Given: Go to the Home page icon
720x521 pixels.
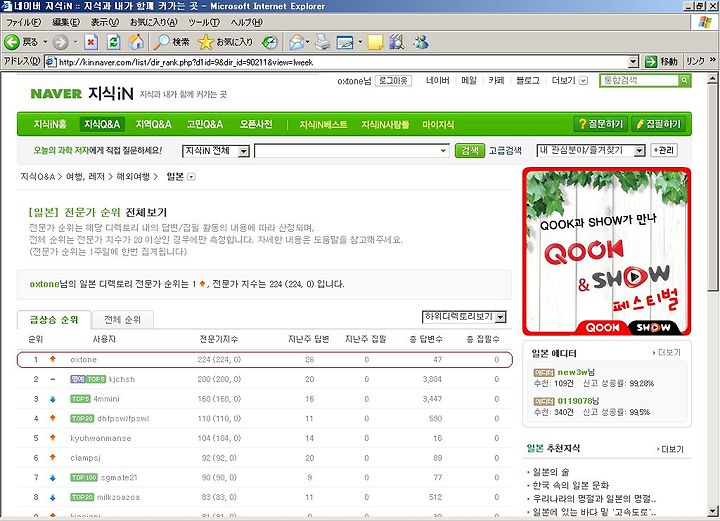Looking at the screenshot, I should pos(136,42).
